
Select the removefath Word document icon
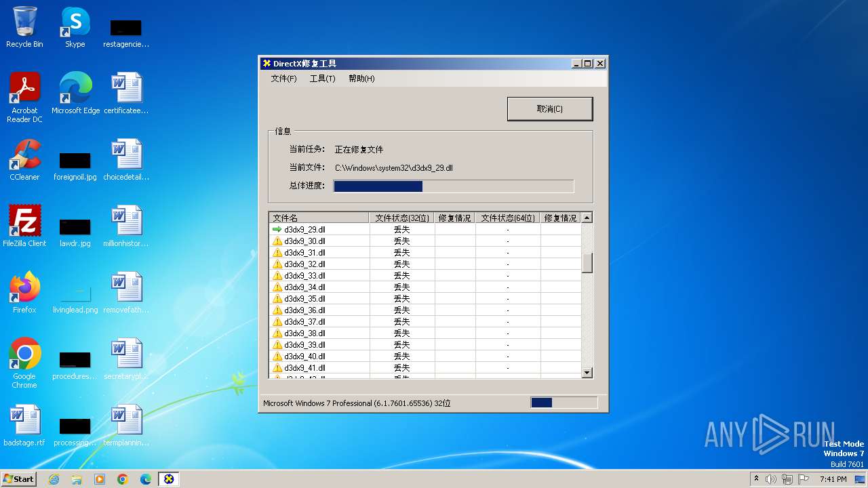click(126, 293)
